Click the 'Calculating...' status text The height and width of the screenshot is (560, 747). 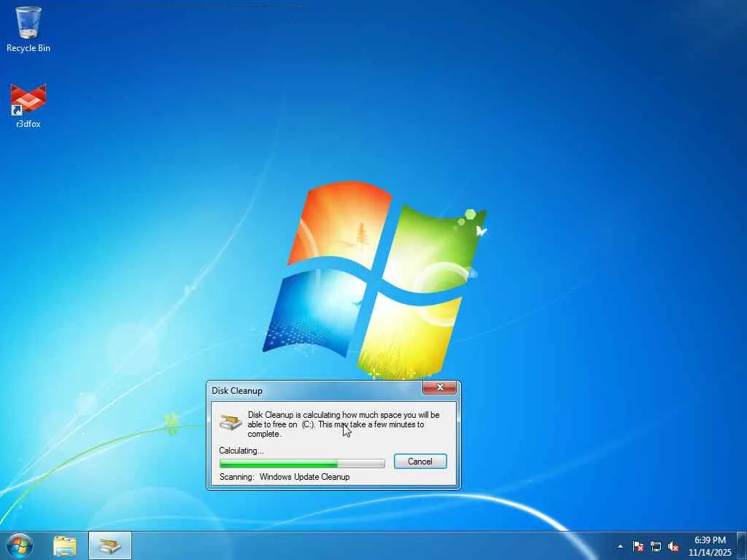click(x=241, y=451)
